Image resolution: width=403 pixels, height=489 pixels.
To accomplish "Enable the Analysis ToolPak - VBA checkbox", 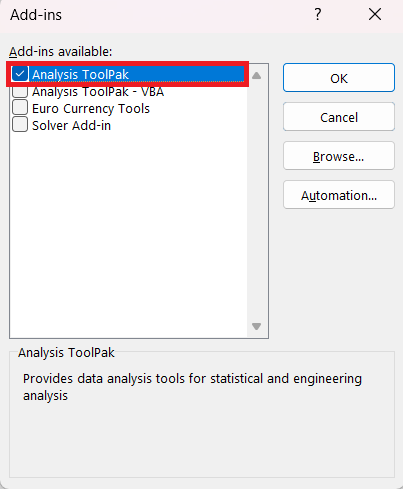I will pos(20,91).
